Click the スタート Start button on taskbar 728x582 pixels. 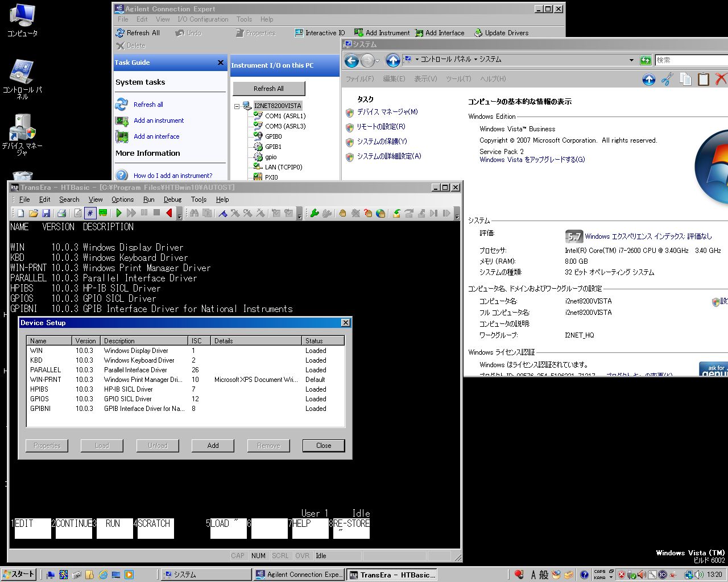(19, 574)
